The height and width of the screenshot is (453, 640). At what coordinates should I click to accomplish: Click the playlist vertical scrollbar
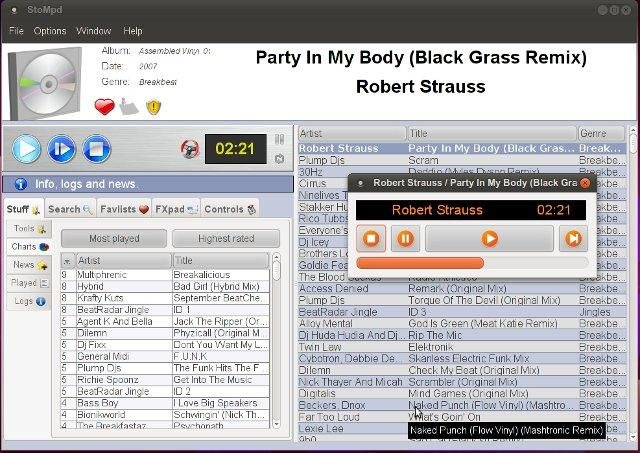point(633,284)
